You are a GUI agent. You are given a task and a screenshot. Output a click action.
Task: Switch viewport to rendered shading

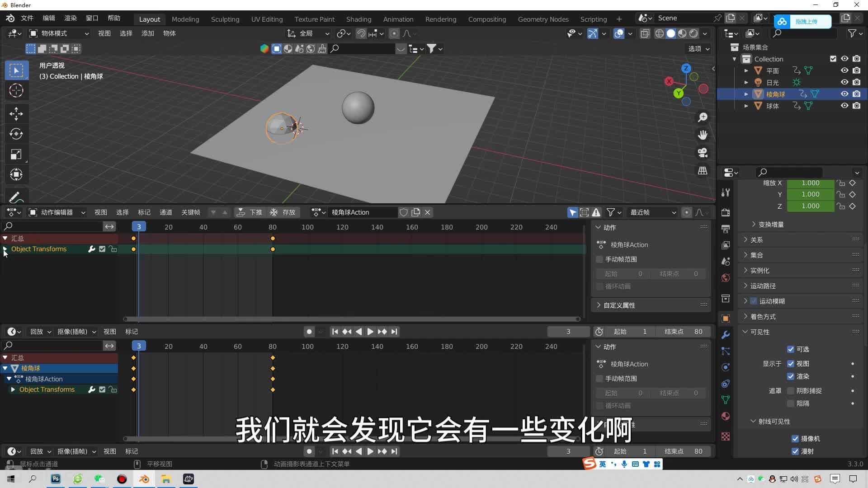pos(693,33)
